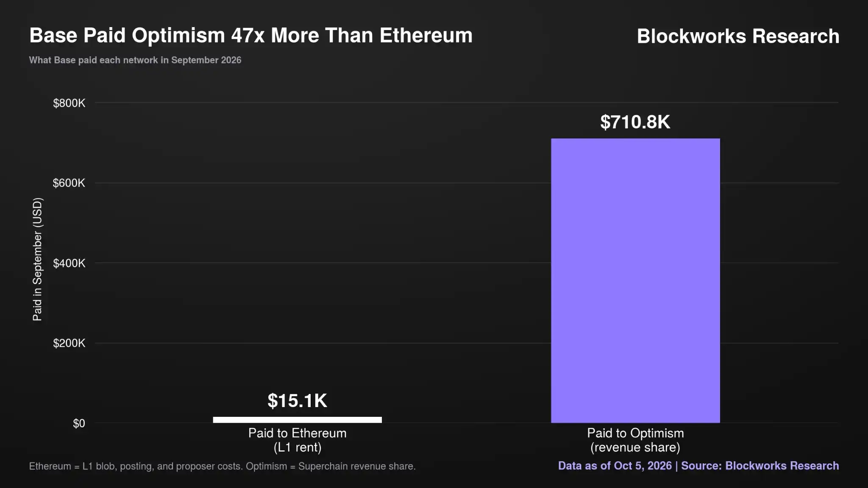This screenshot has width=868, height=488.
Task: Click the Ethereum and Optimism definition footnote
Action: point(222,466)
